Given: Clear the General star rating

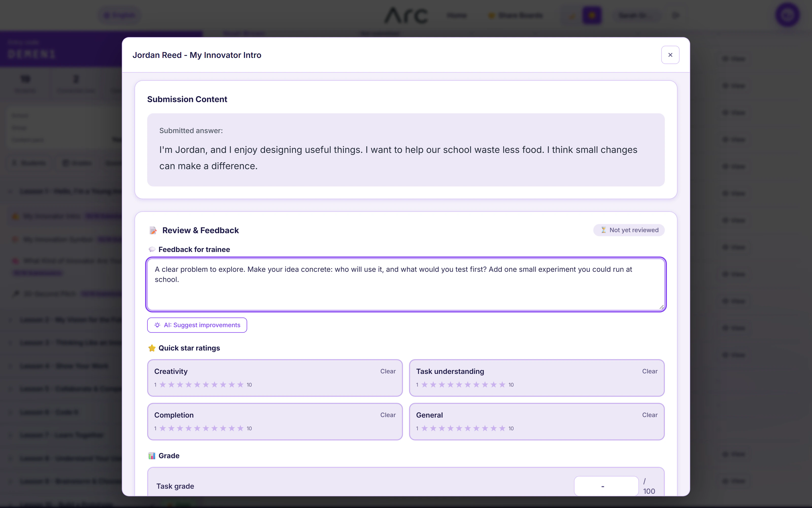Looking at the screenshot, I should 650,415.
